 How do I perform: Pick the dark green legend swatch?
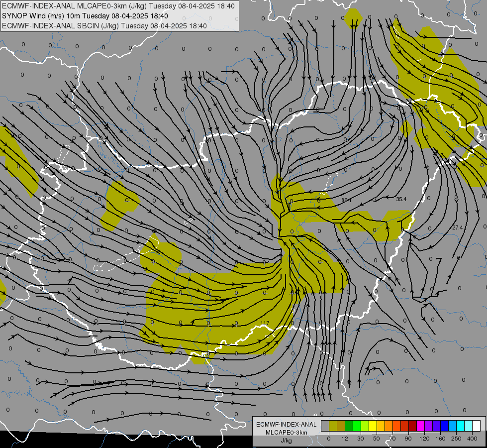click(x=349, y=426)
